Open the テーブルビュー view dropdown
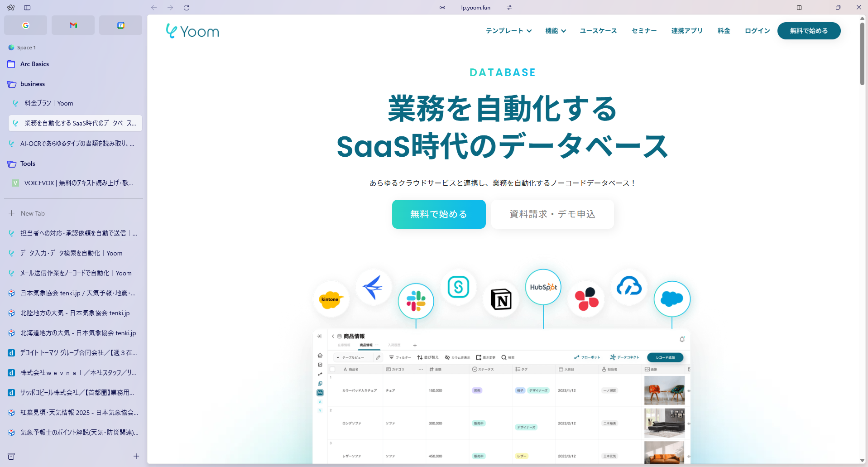 pos(353,357)
